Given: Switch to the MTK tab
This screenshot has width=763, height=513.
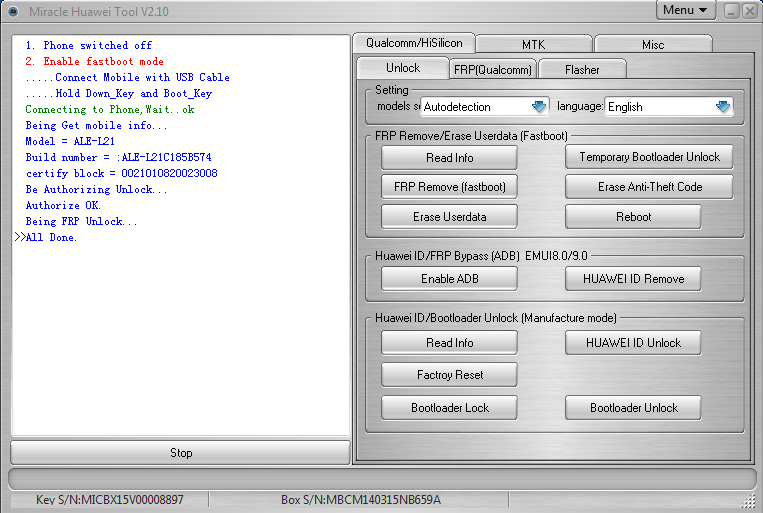Looking at the screenshot, I should [533, 45].
